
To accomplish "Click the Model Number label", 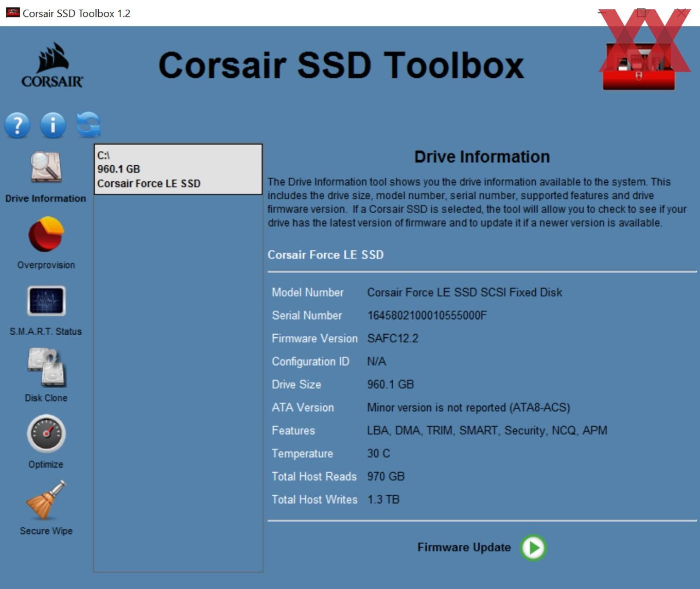I will [x=307, y=292].
